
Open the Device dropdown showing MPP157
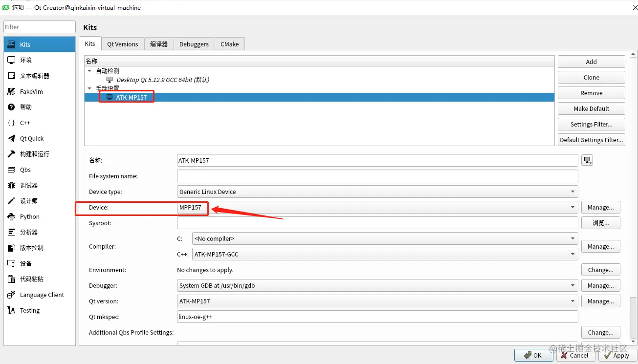point(377,207)
